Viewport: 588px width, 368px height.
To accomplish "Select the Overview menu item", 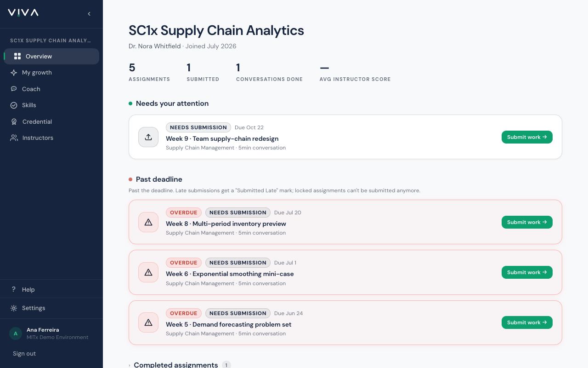I will click(x=51, y=56).
